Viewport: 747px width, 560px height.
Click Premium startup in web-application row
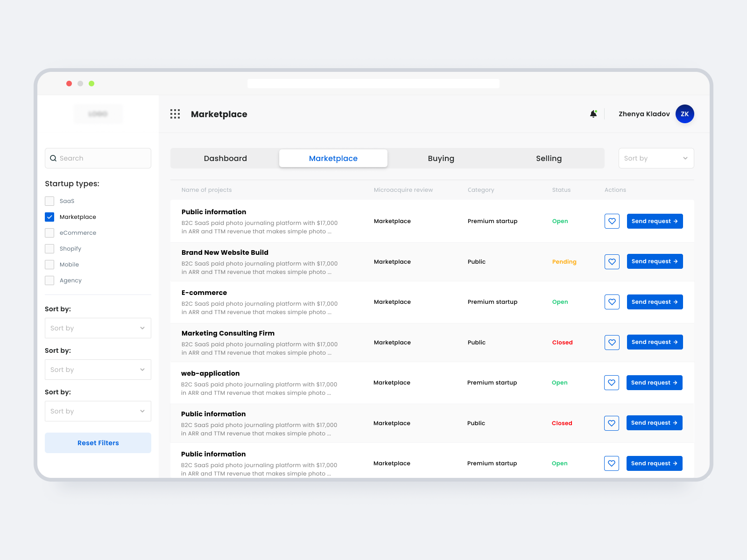(x=492, y=383)
